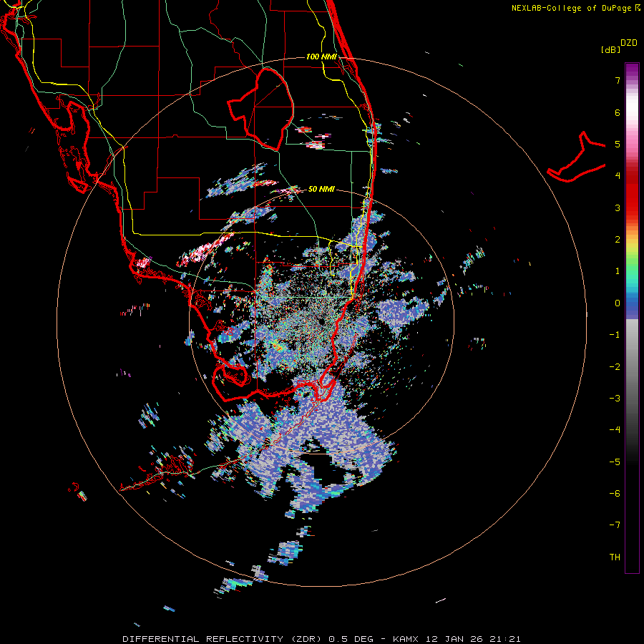Click the color scale value 0
Image resolution: width=644 pixels, height=644 pixels.
click(x=618, y=303)
